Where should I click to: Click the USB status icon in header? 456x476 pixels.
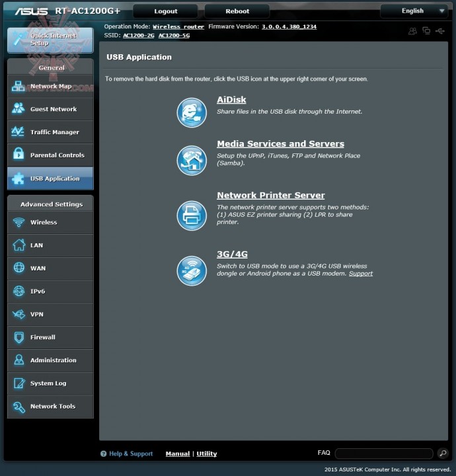[x=440, y=31]
